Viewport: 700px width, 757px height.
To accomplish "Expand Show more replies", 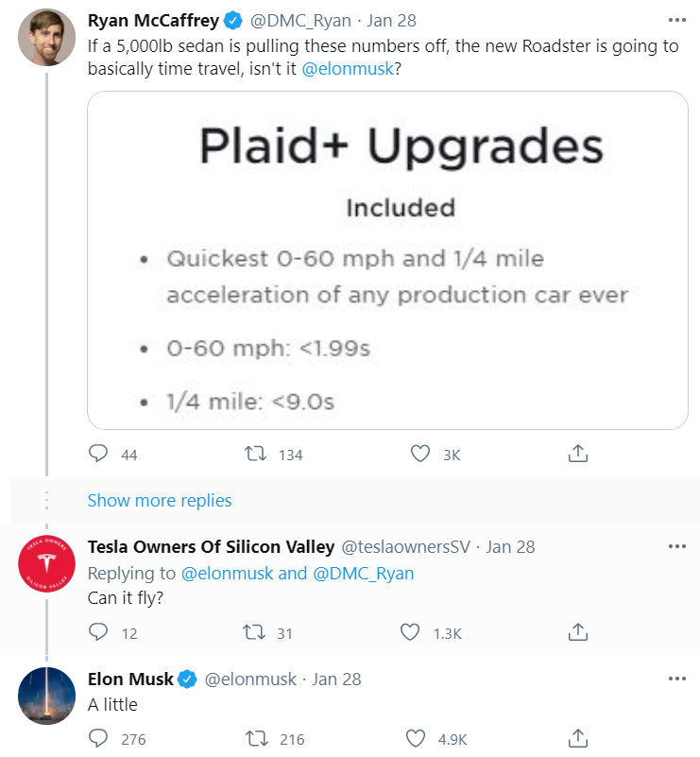I will coord(160,501).
